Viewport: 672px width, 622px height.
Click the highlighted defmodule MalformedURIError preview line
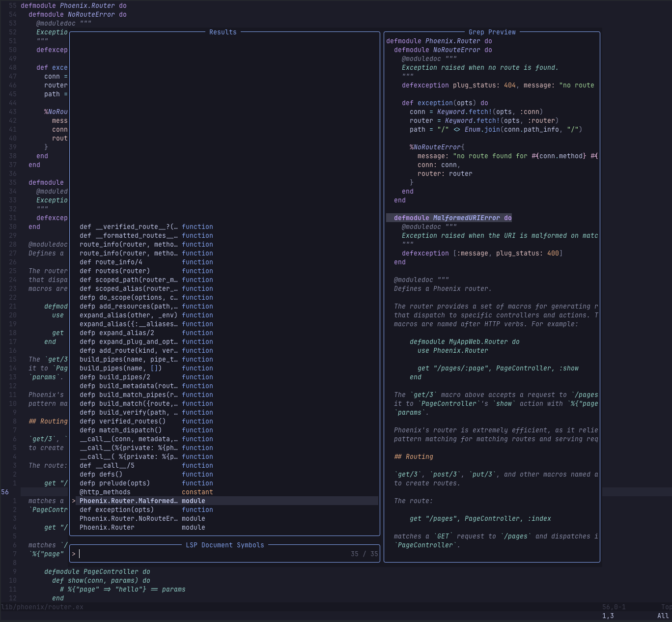452,218
